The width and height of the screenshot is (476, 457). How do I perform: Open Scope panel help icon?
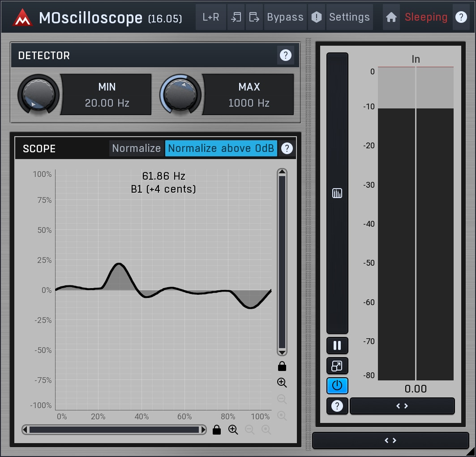coord(287,148)
